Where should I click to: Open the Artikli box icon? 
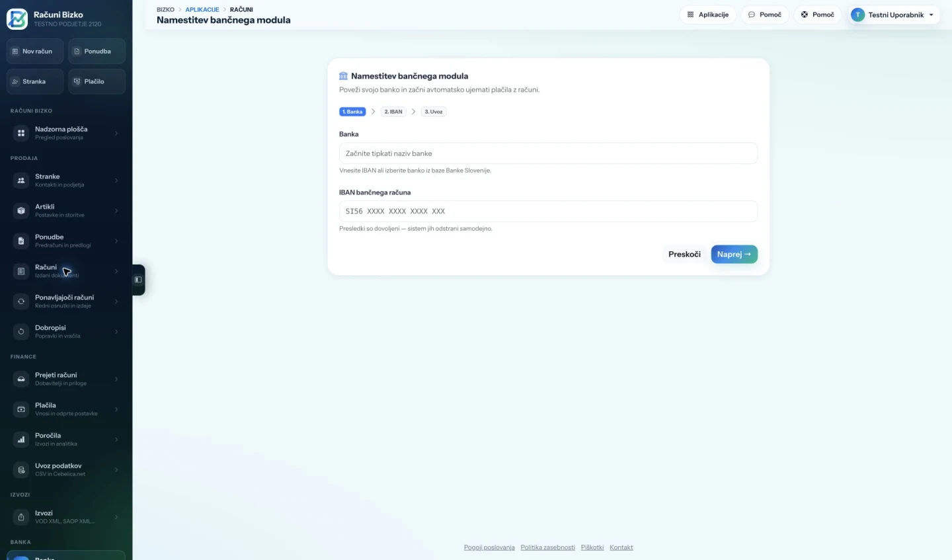click(x=21, y=211)
